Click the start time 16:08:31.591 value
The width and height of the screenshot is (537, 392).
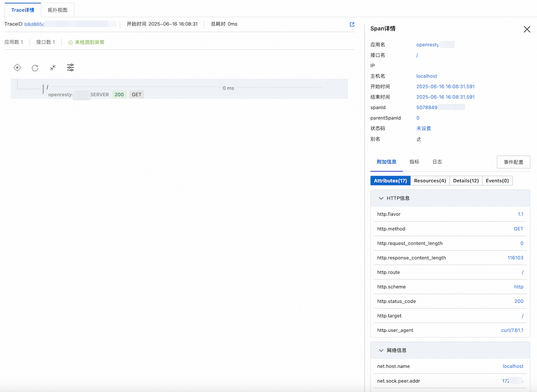coord(446,86)
